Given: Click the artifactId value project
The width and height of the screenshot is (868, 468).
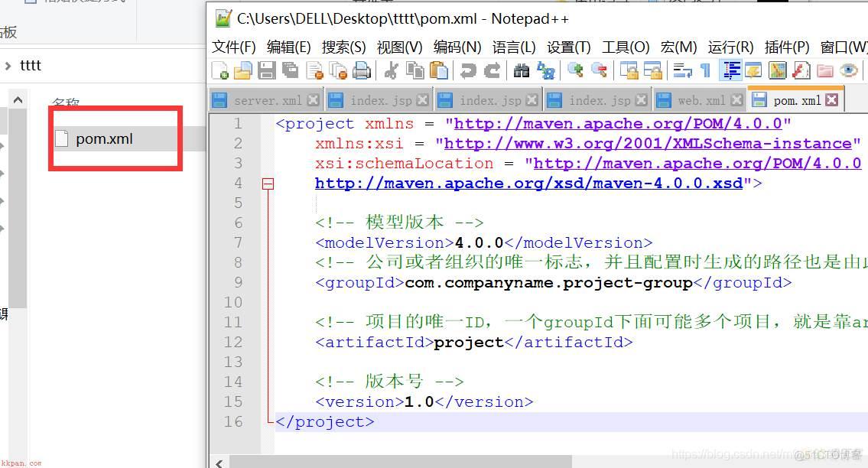Looking at the screenshot, I should pyautogui.click(x=469, y=343).
